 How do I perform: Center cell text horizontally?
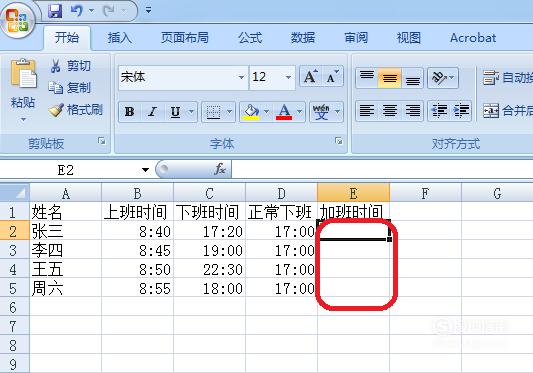[x=390, y=111]
